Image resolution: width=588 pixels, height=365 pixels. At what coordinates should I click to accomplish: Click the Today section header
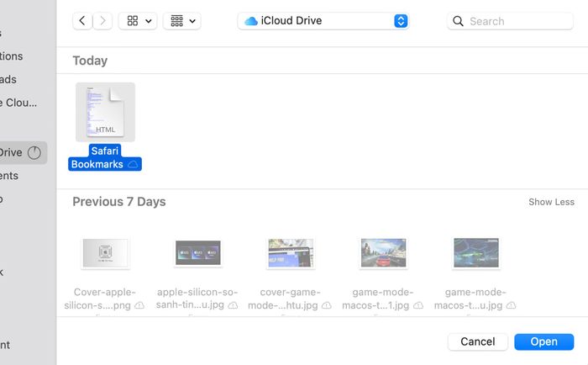(x=90, y=61)
